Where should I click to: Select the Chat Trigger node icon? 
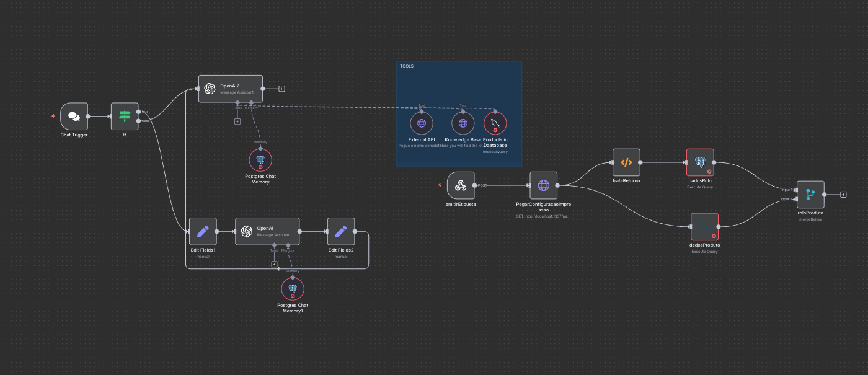tap(74, 116)
